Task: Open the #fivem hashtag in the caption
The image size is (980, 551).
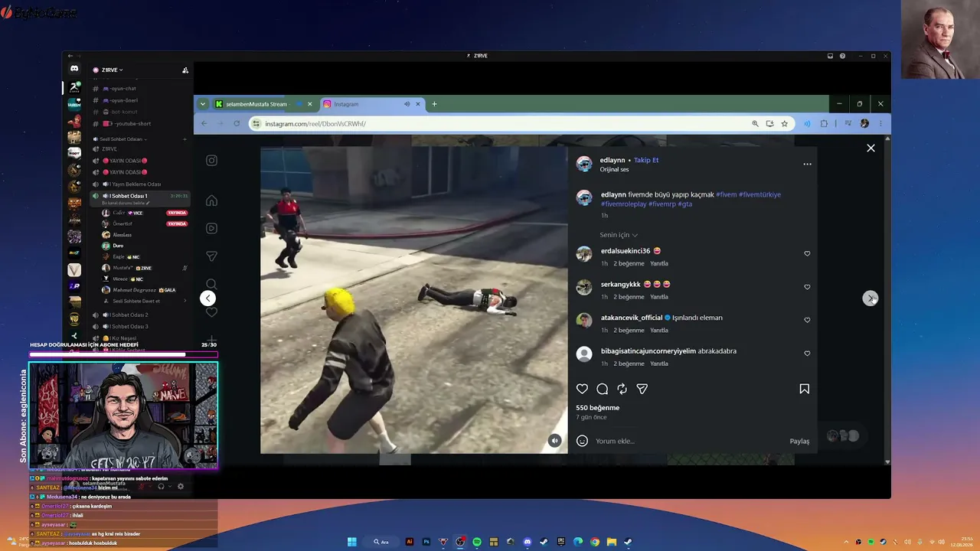Action: pos(726,194)
